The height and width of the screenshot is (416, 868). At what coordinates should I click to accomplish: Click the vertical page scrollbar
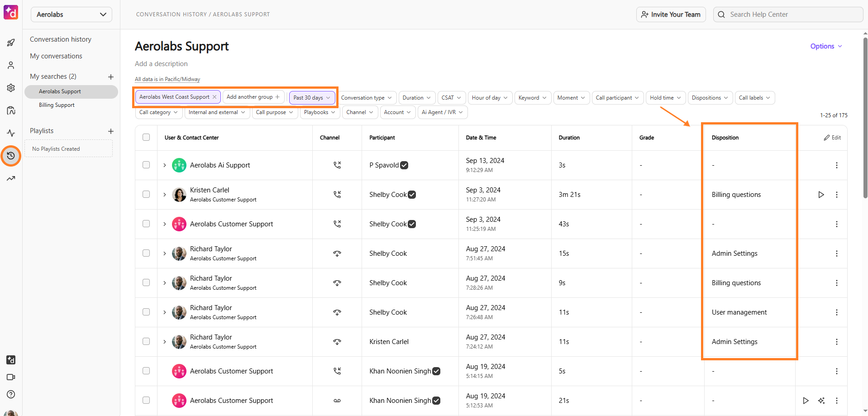[865, 118]
